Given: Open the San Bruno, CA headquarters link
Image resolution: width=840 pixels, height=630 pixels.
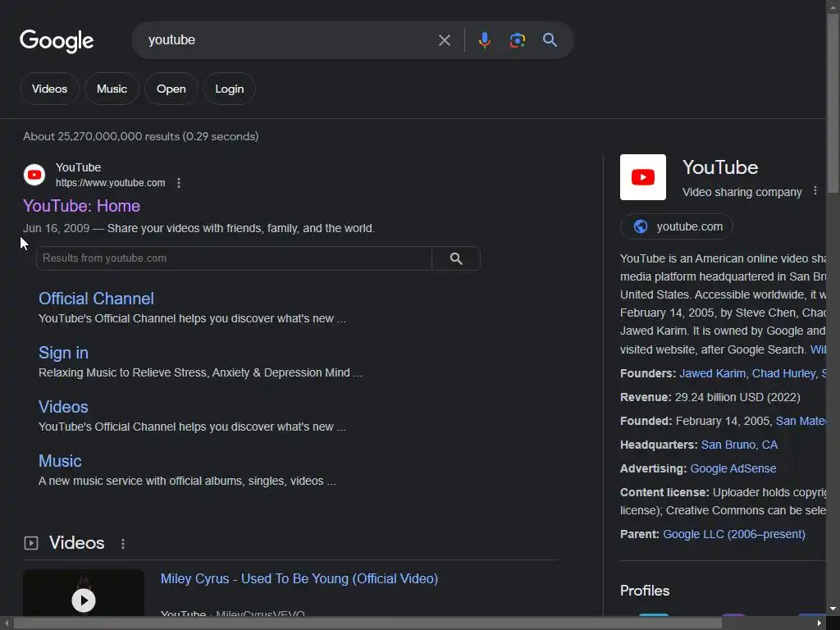Looking at the screenshot, I should click(739, 445).
